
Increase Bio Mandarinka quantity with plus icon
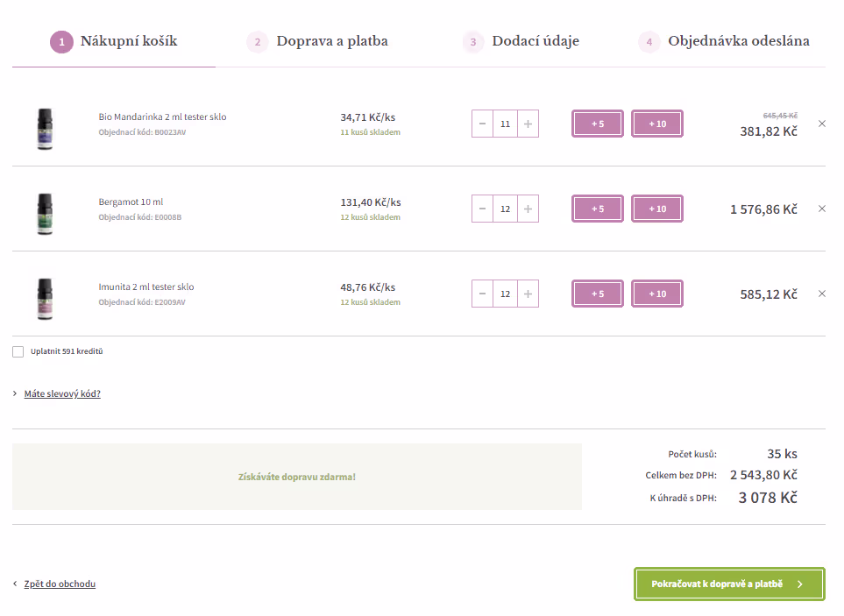(528, 124)
